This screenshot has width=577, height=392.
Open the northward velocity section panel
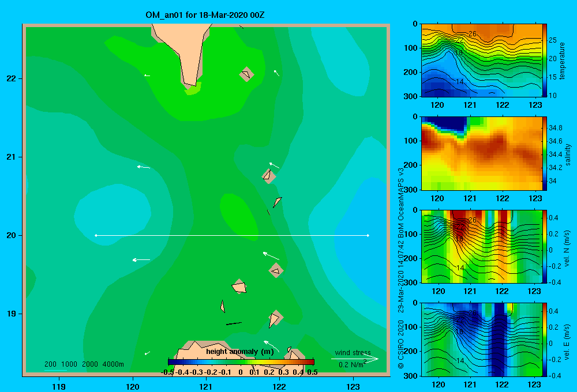coord(482,246)
